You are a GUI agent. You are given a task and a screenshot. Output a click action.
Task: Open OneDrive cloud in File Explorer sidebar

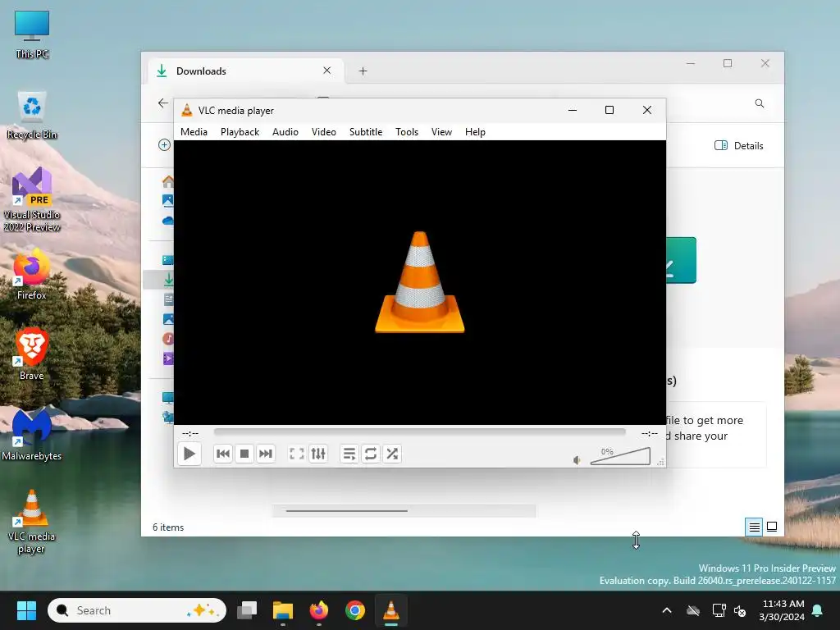tap(168, 220)
